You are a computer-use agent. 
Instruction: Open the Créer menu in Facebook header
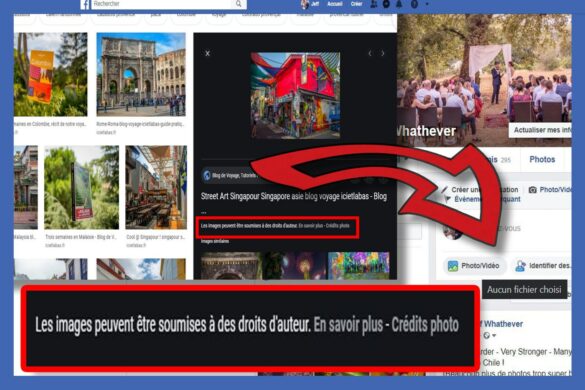point(356,4)
